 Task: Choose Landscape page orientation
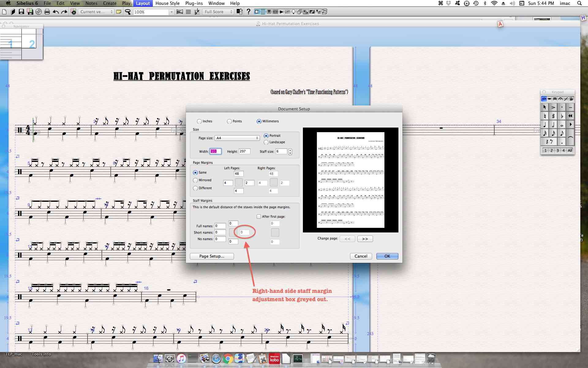[x=266, y=142]
